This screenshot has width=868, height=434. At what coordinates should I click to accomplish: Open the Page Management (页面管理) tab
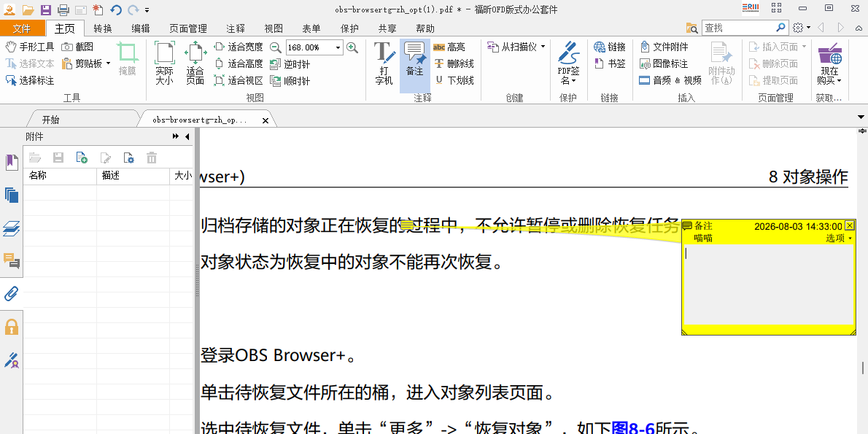188,28
